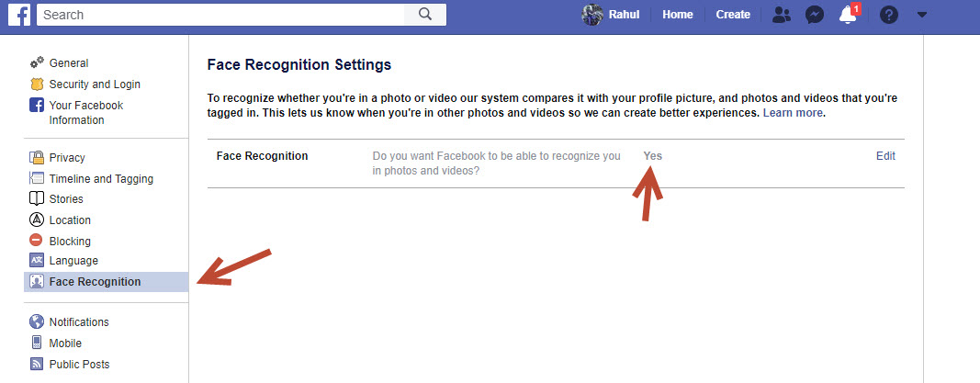
Task: Open Mobile settings
Action: [65, 343]
